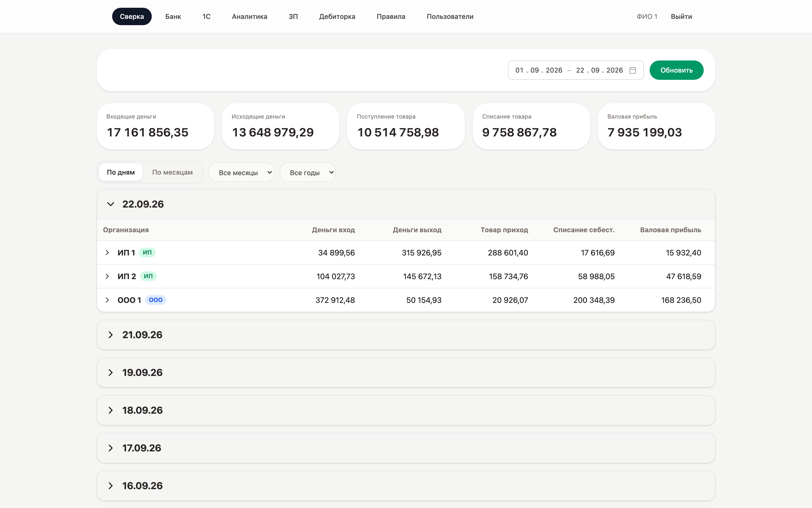Click the Списание товара summary card
The width and height of the screenshot is (812, 508).
tap(531, 126)
